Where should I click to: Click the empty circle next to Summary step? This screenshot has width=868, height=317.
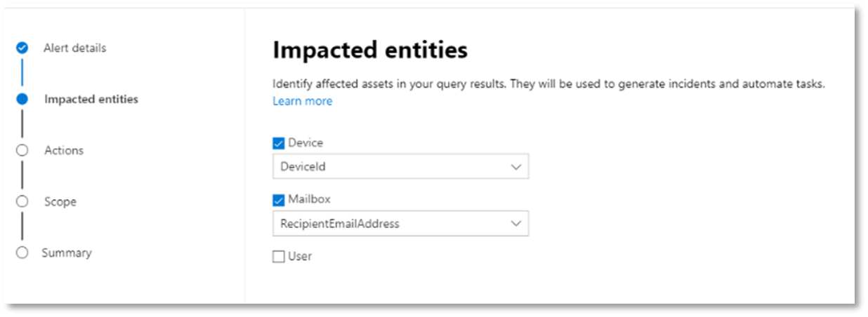pos(22,252)
